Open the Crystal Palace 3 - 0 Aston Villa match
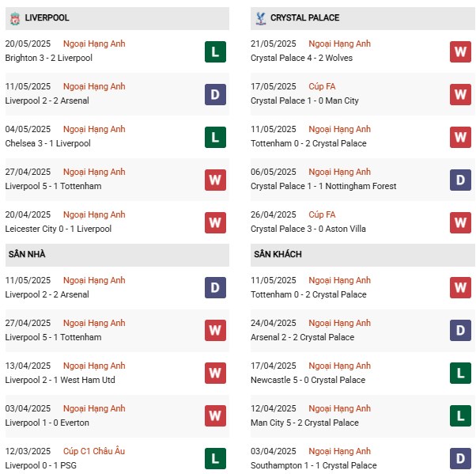The height and width of the screenshot is (474, 476). (303, 229)
